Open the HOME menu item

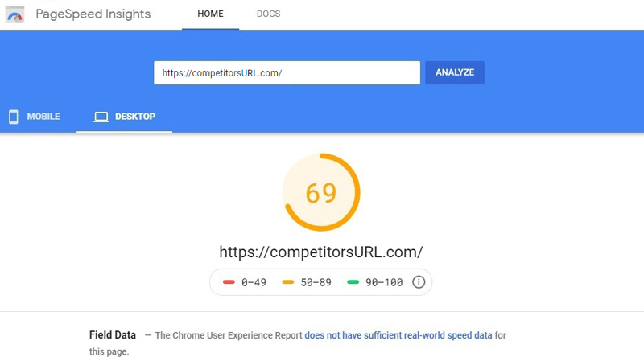click(x=210, y=14)
